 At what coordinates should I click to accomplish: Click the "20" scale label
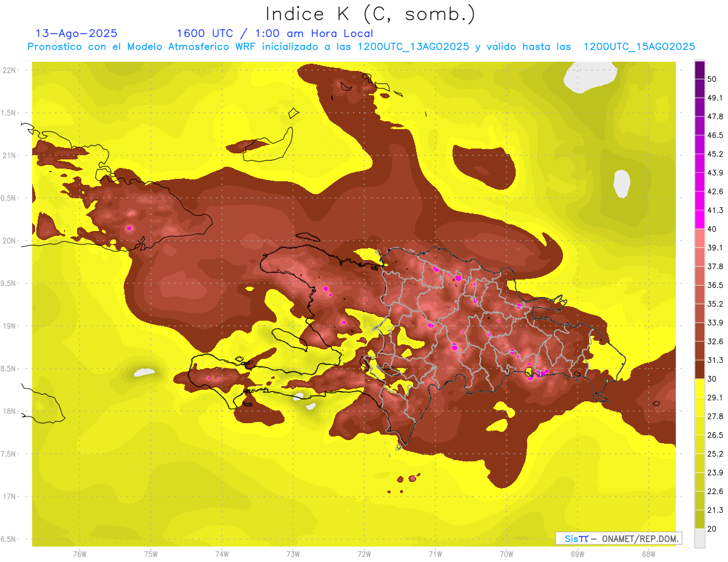712,529
